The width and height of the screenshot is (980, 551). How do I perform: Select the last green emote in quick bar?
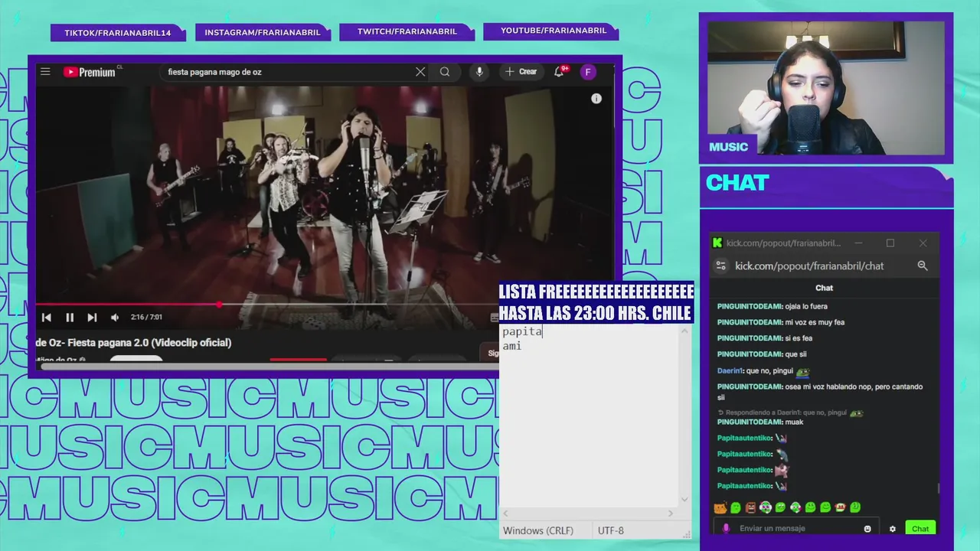[855, 507]
